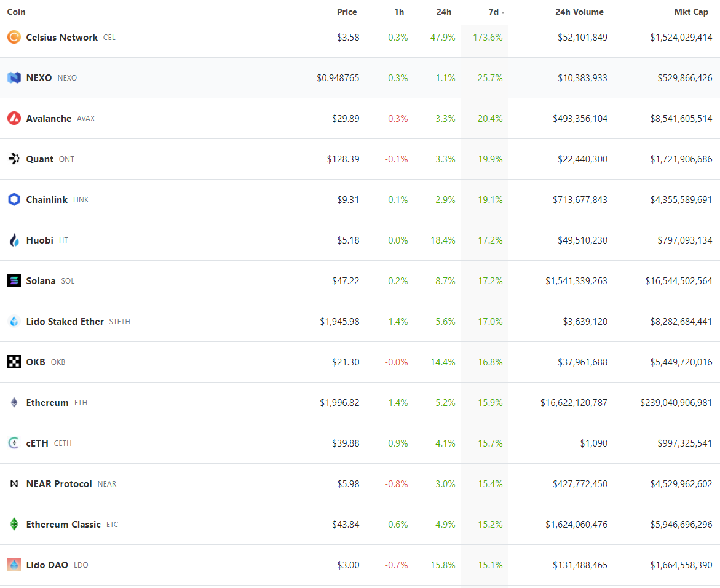Click the Lido Staked Ether logo

[x=14, y=322]
